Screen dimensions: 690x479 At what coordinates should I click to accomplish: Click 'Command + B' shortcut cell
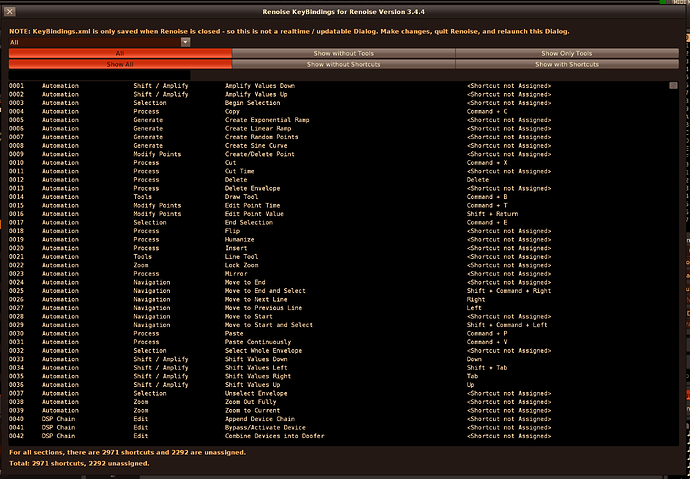tap(487, 197)
